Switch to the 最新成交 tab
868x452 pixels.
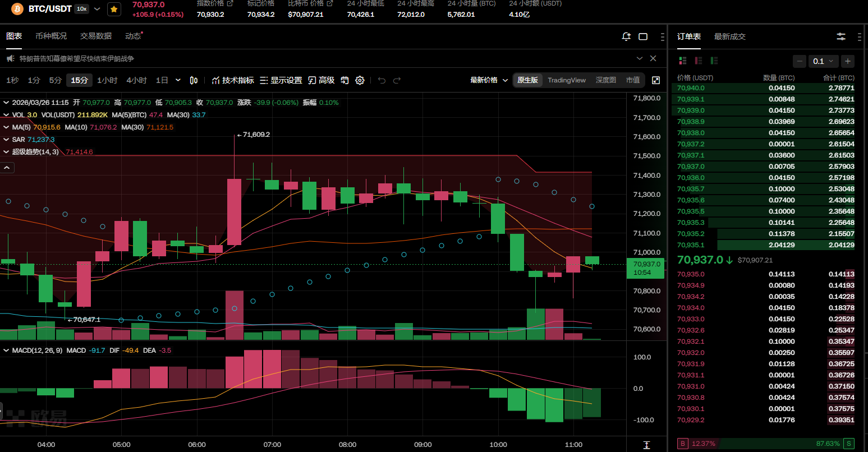[729, 36]
